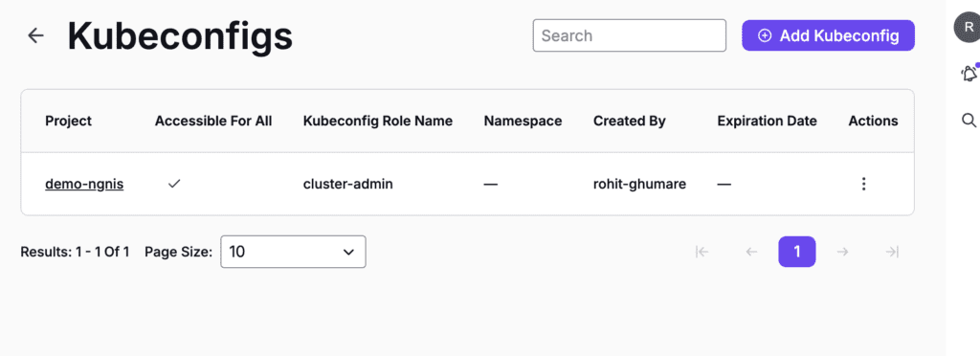Focus the Search input field

(x=630, y=35)
